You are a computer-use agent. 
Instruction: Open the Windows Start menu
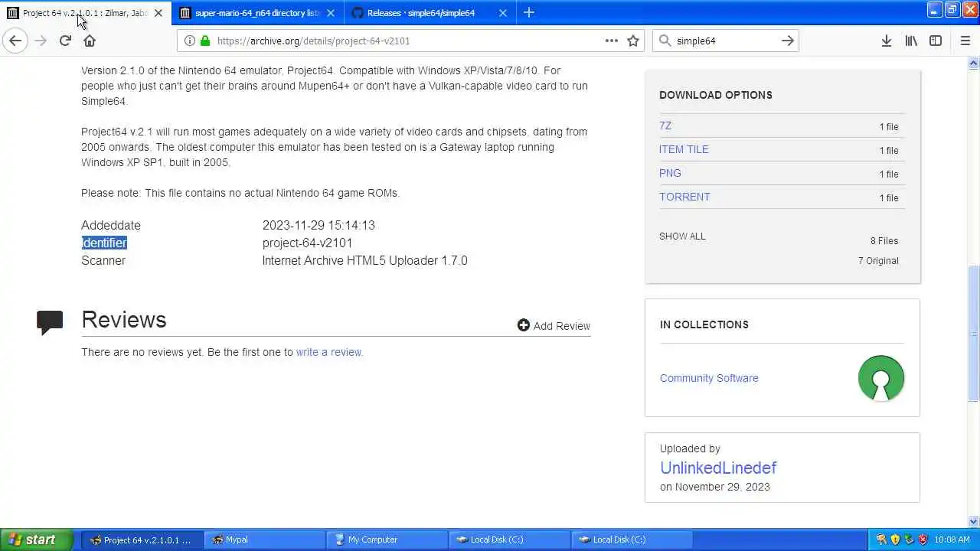(36, 540)
